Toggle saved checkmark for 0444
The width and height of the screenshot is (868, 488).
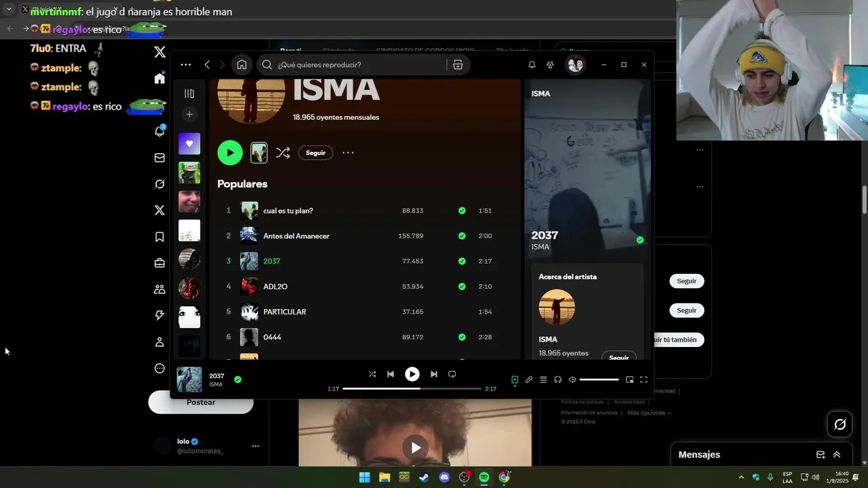[462, 337]
